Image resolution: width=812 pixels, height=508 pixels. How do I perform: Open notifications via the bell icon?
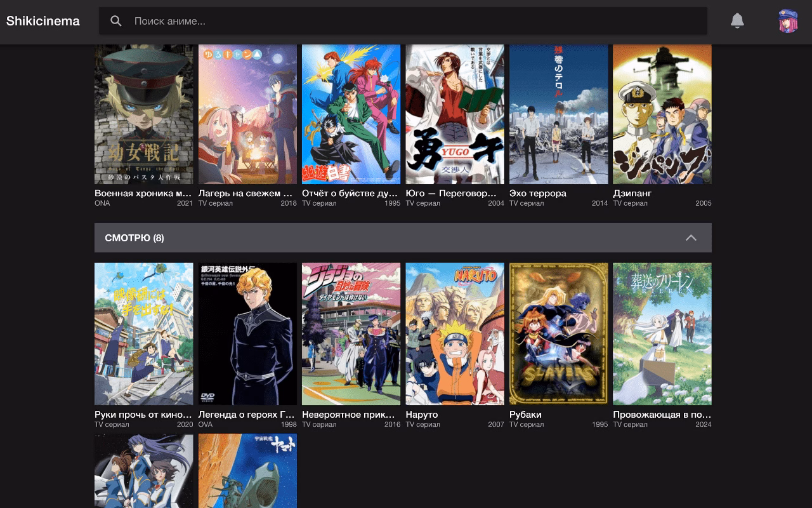(x=737, y=20)
